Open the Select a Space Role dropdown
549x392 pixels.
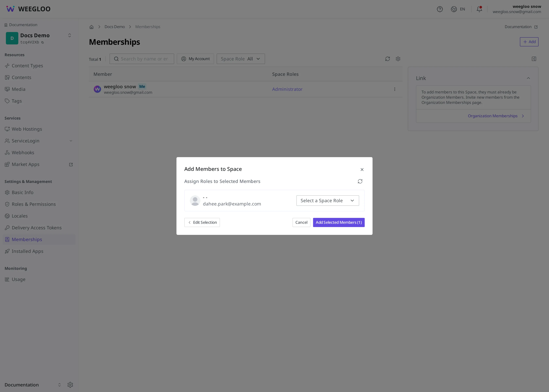[x=327, y=201]
